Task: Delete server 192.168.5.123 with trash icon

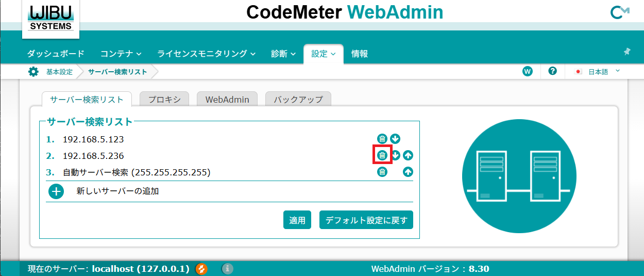Action: (382, 139)
